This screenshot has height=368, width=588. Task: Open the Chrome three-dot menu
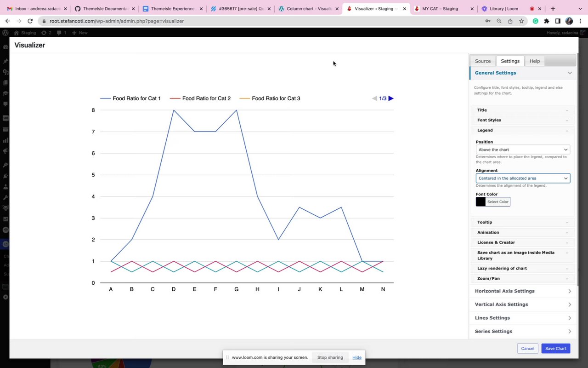pos(581,21)
